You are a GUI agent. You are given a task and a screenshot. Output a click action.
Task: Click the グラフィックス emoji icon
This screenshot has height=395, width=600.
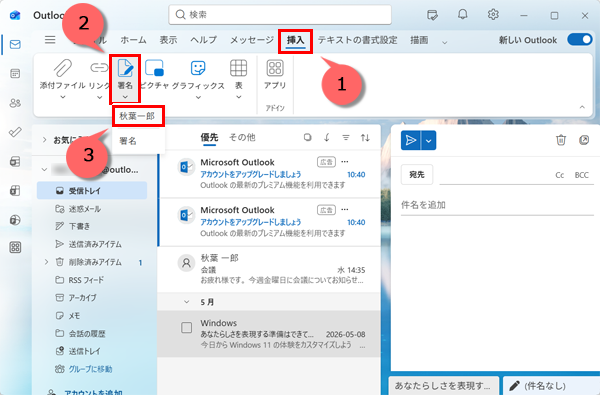tap(198, 68)
